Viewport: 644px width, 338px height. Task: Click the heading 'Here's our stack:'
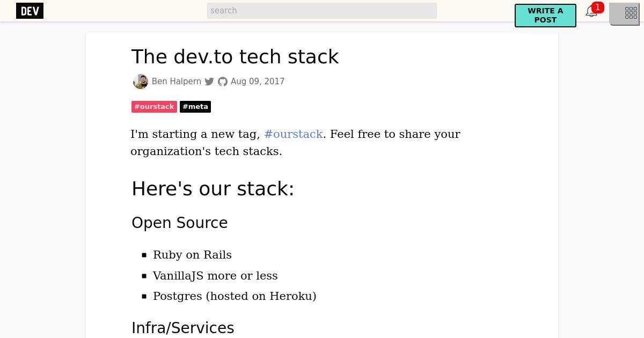tap(213, 189)
